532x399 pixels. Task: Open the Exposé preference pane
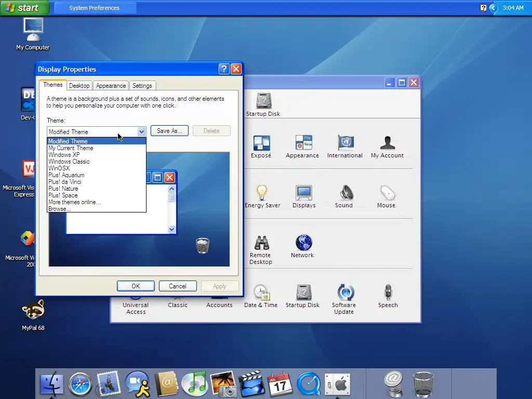click(261, 147)
